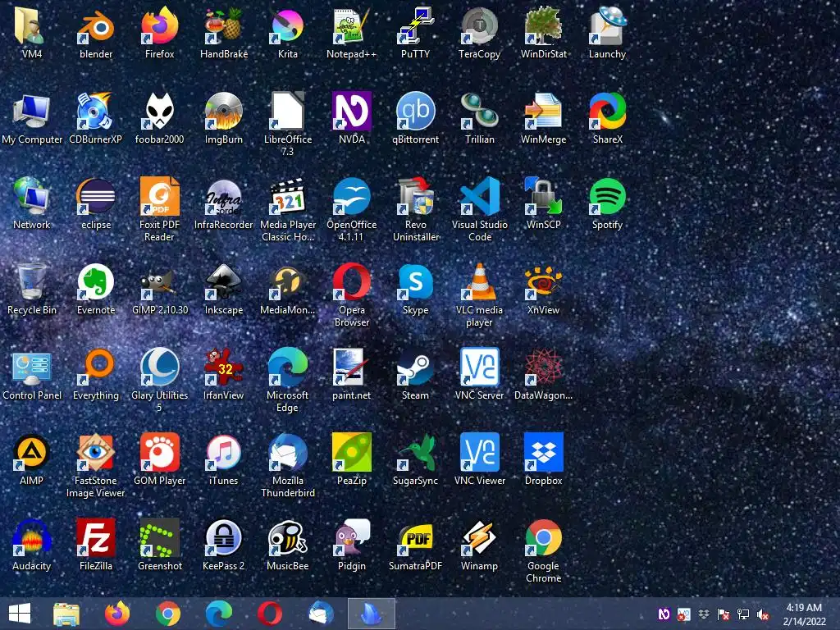Screen dimensions: 840x630
Task: Select the Evernote icon
Action: coord(96,282)
